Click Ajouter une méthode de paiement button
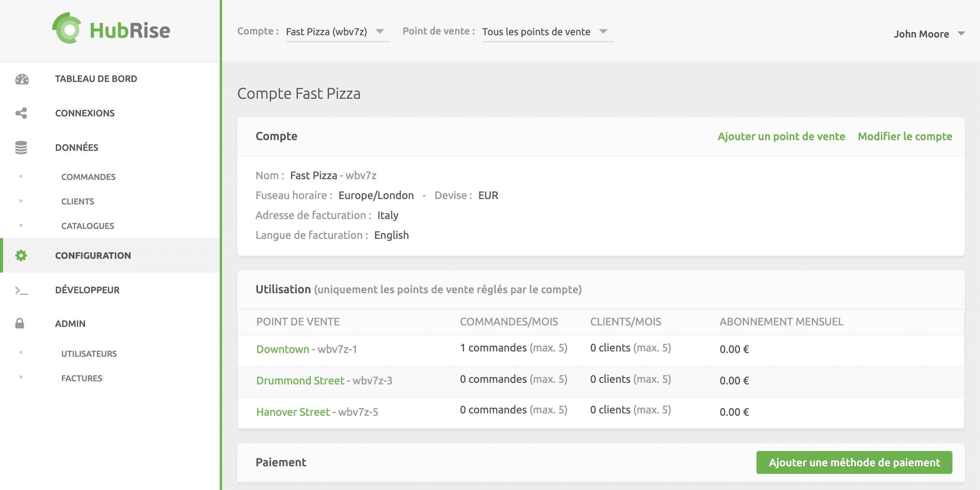980x490 pixels. [x=854, y=462]
